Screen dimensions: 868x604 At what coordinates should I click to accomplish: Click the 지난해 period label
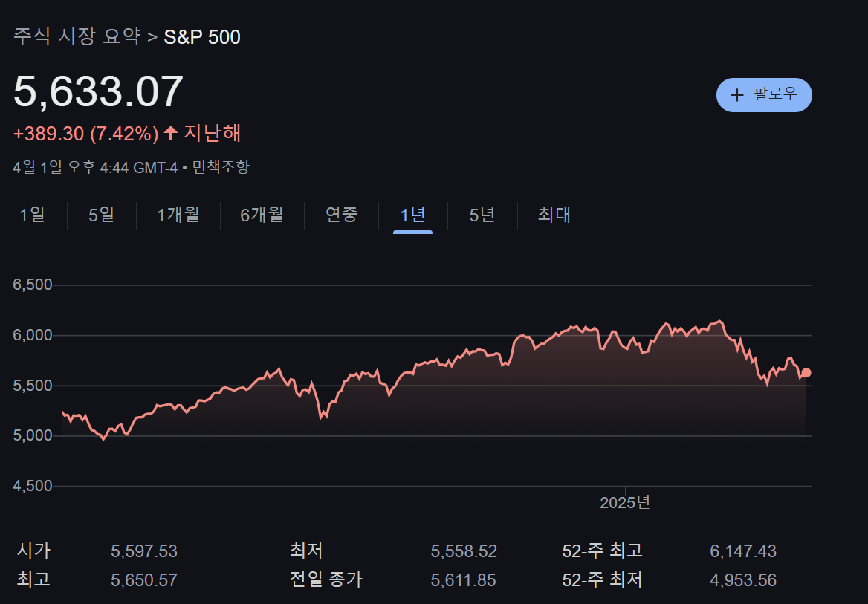click(x=213, y=133)
